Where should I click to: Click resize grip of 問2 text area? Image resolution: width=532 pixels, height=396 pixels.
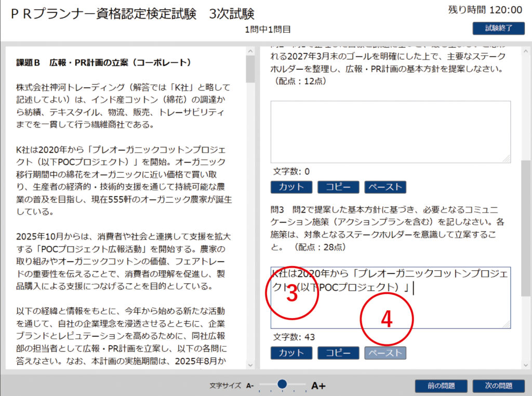pyautogui.click(x=507, y=159)
